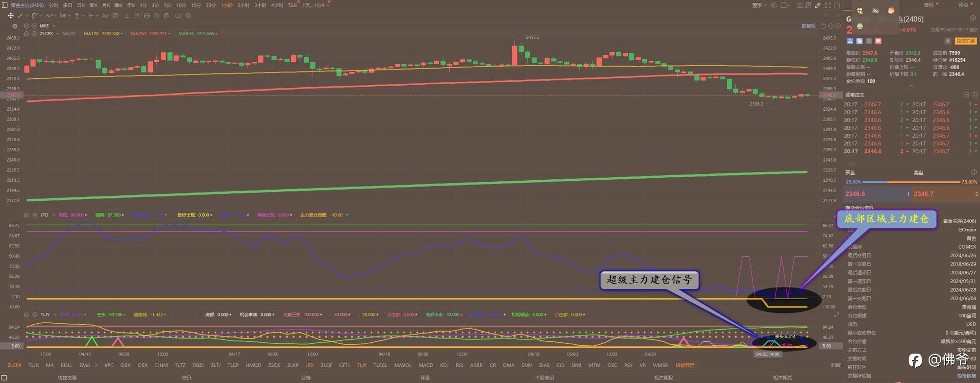The height and width of the screenshot is (383, 980).
Task: Select the move/crosshair cursor tool
Action: (10, 16)
